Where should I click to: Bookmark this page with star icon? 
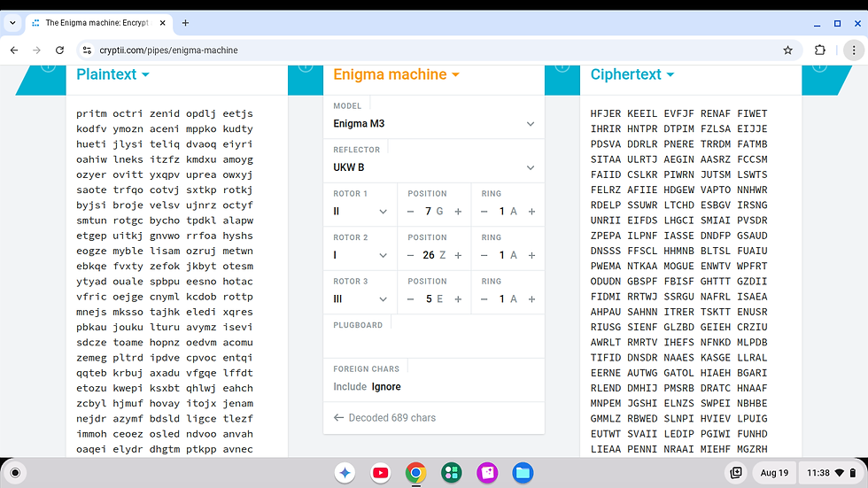[787, 50]
